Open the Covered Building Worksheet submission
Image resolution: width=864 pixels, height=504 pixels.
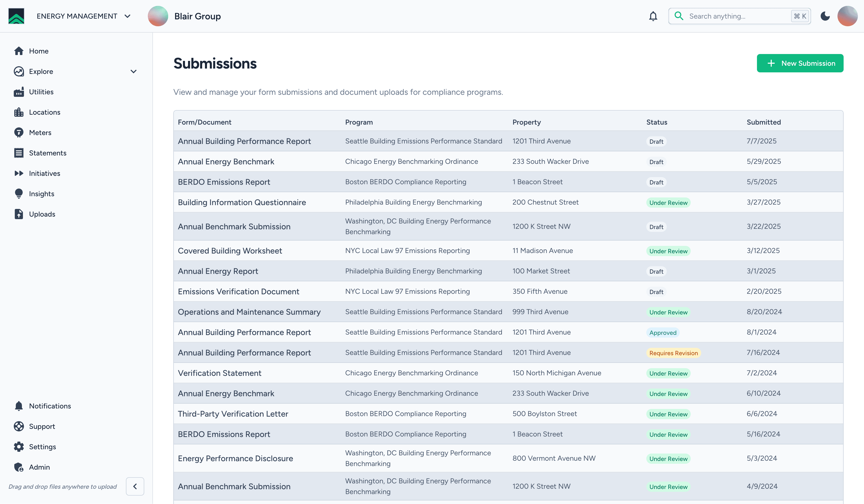(x=230, y=251)
